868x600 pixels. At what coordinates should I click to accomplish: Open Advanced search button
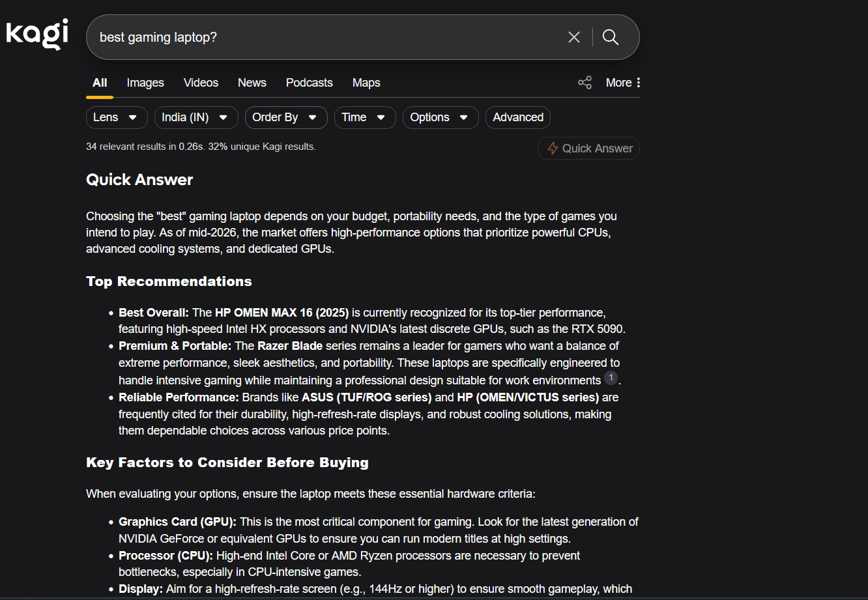pos(518,117)
